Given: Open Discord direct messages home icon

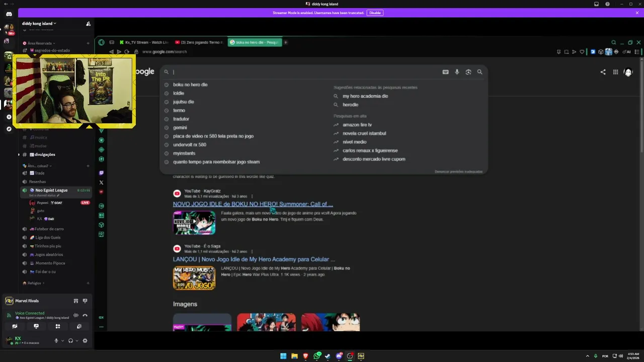Looking at the screenshot, I should (9, 14).
